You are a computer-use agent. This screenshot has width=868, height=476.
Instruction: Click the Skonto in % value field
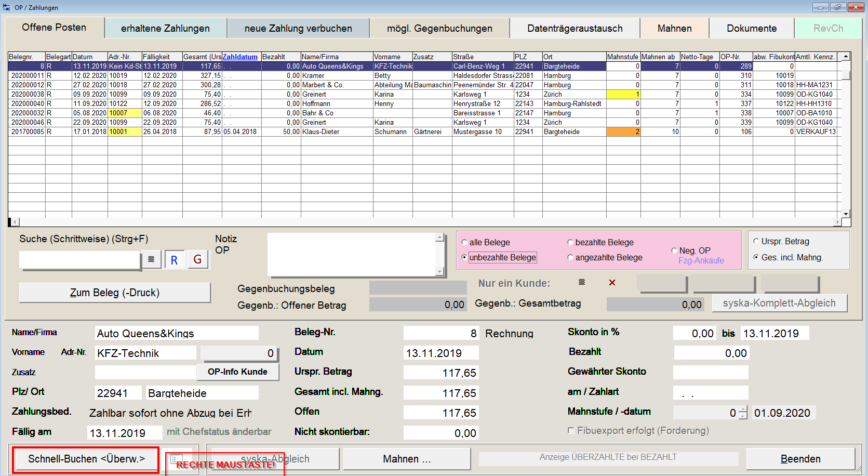coord(695,333)
